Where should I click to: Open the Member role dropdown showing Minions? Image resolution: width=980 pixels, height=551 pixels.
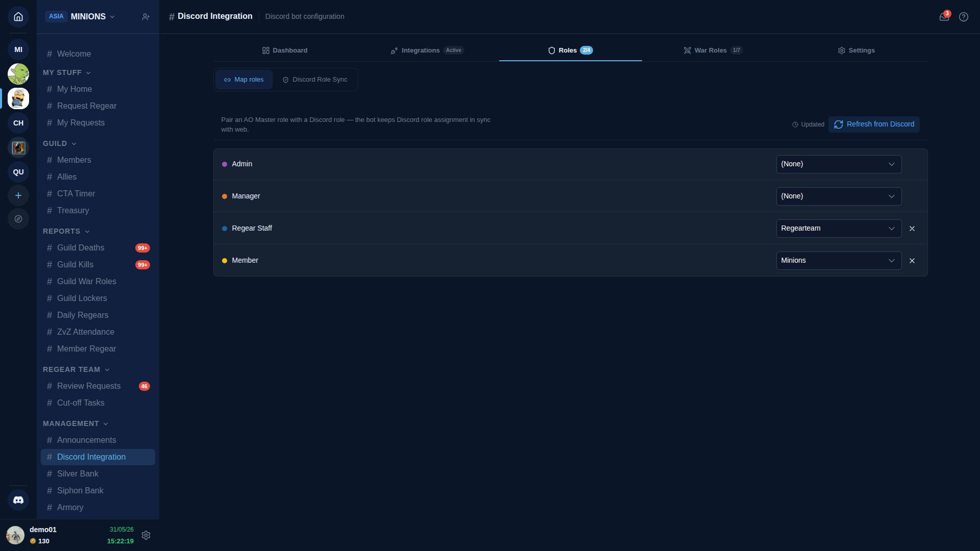click(x=839, y=261)
